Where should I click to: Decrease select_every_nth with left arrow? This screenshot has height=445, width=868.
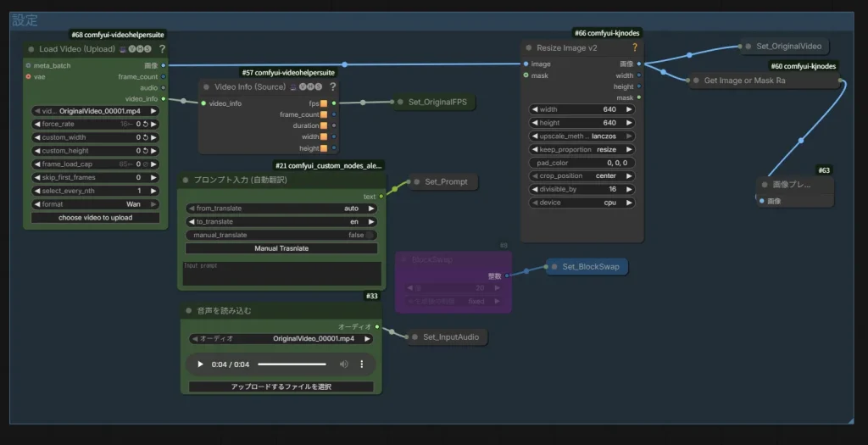37,191
